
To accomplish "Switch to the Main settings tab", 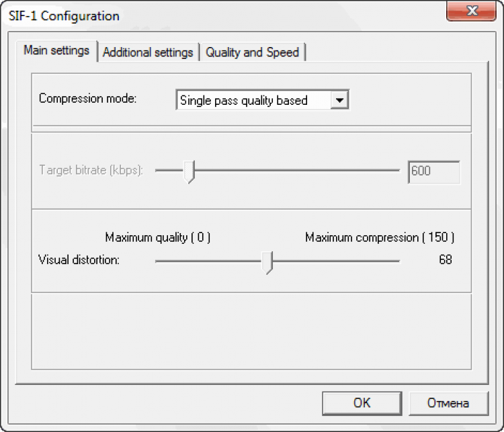I will click(x=56, y=51).
